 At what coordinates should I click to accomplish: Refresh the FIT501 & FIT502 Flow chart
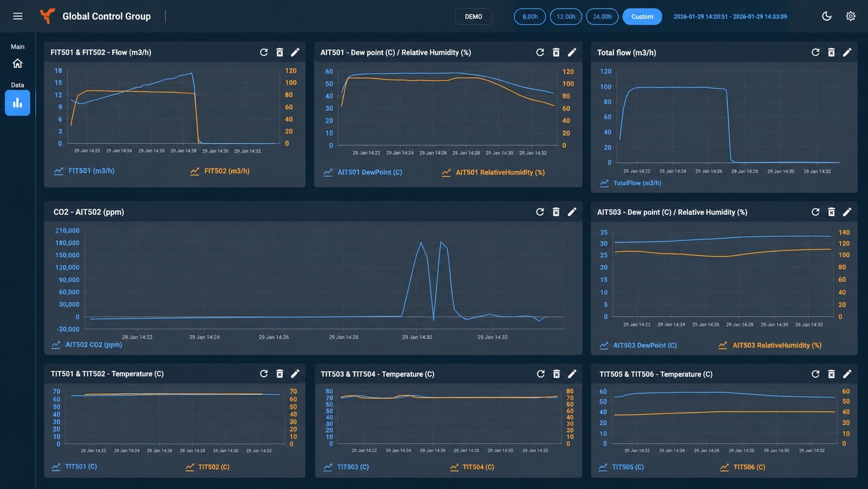coord(264,52)
